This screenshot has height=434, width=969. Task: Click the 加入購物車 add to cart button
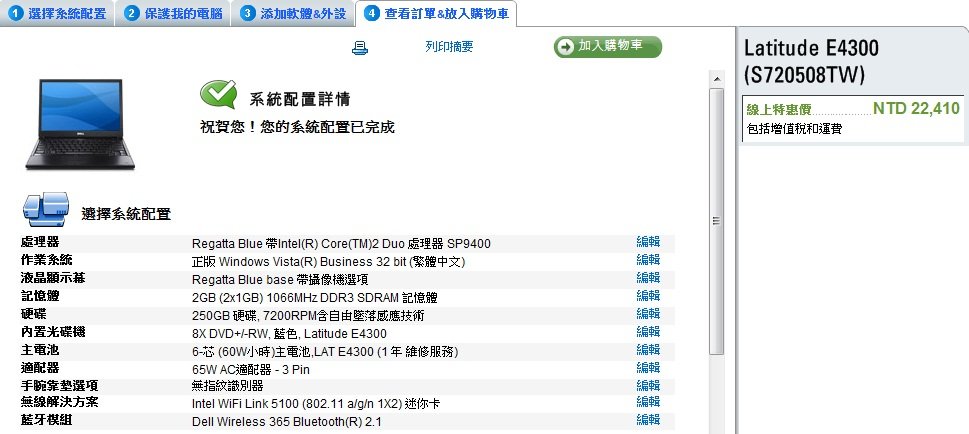[x=607, y=47]
